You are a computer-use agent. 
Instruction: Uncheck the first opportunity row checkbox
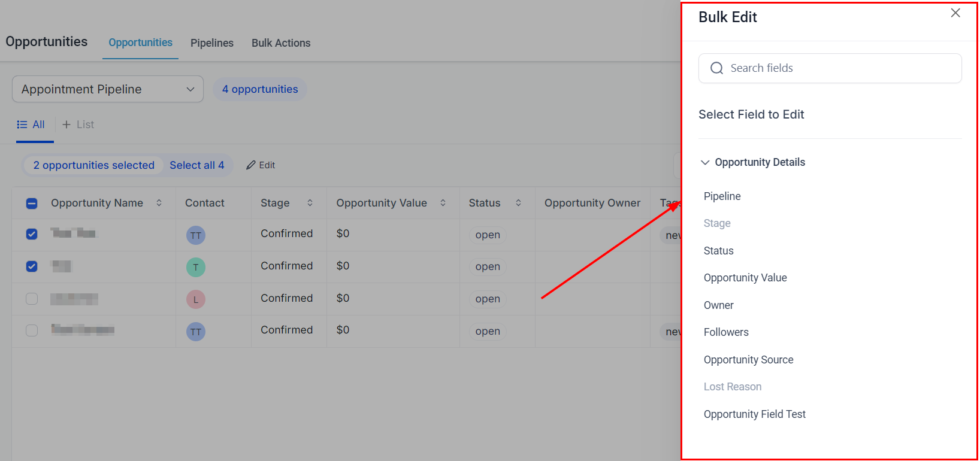point(32,234)
